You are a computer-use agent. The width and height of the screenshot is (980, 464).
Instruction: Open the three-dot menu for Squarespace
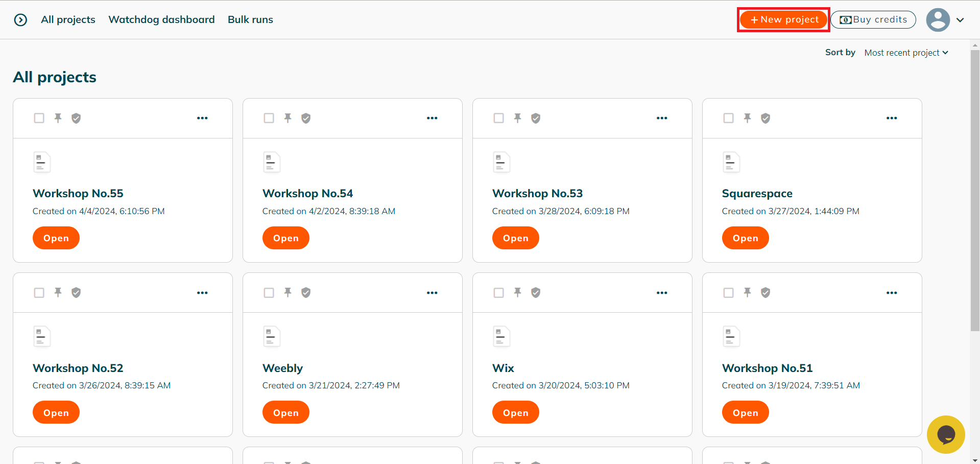coord(892,118)
